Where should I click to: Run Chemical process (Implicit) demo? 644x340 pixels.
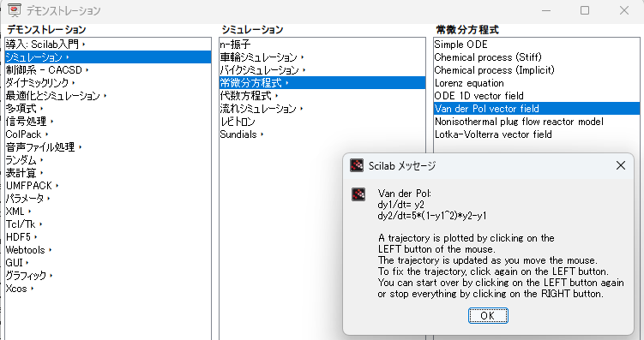coord(537,70)
